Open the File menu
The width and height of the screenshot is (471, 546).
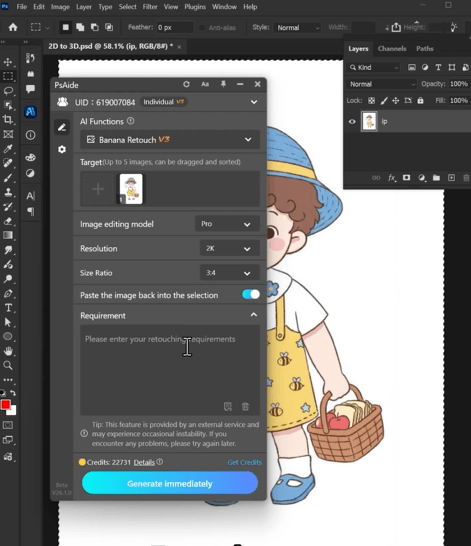(22, 7)
